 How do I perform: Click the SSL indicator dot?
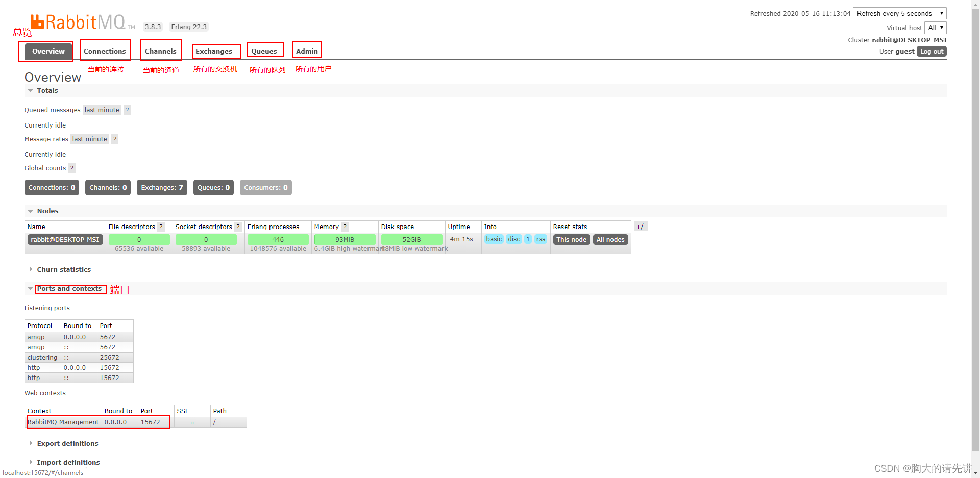(x=192, y=423)
